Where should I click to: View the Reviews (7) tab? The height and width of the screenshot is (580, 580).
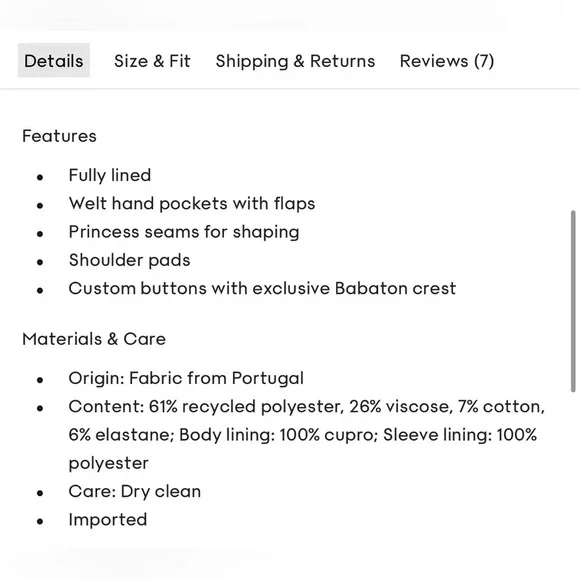click(447, 61)
